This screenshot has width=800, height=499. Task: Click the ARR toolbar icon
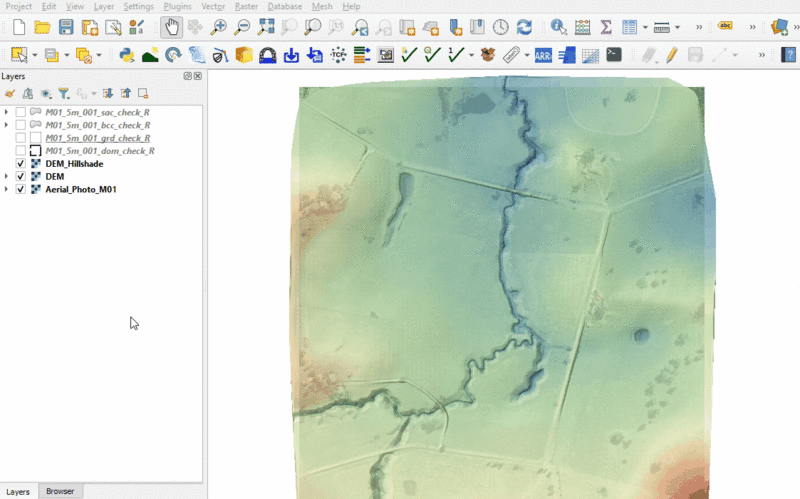(543, 55)
